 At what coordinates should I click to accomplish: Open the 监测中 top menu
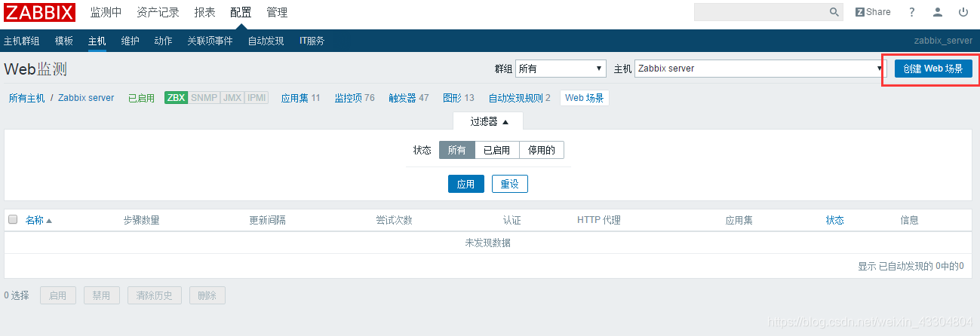tap(106, 12)
